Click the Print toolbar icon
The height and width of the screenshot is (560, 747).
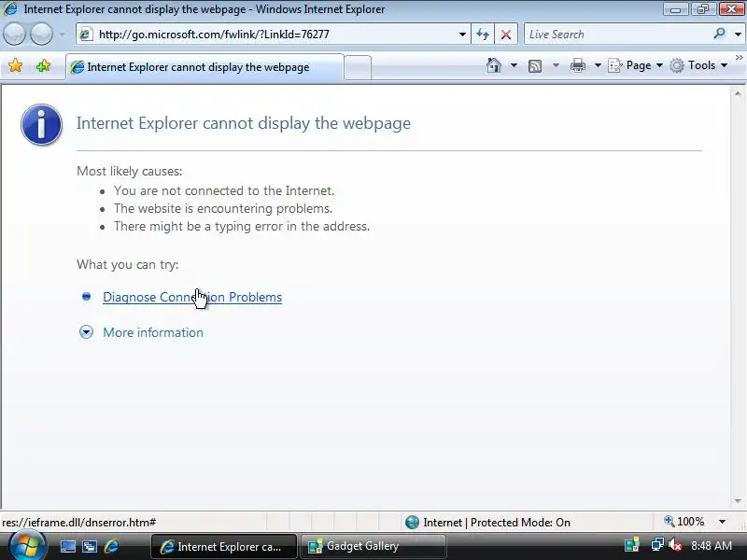pos(578,65)
